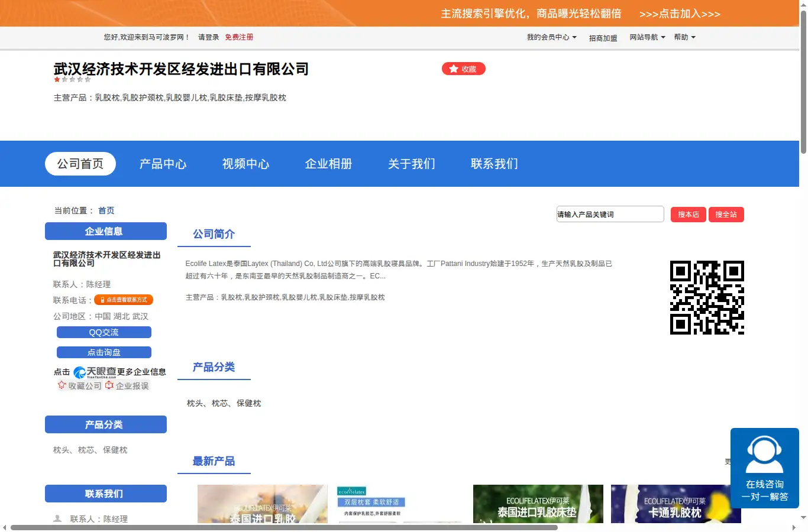Viewport: 808px width, 532px height.
Task: Click main-area category 枕头、枕芯、保健枕
Action: 224,403
